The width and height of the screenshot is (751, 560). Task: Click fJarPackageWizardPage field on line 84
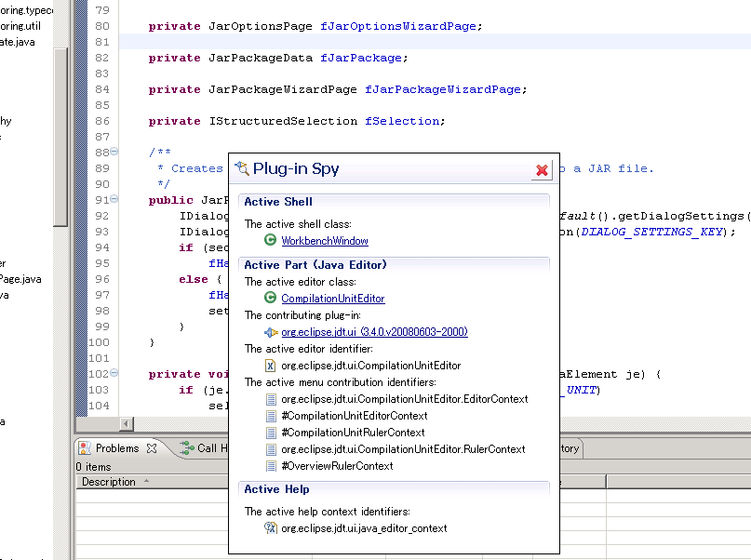(443, 89)
